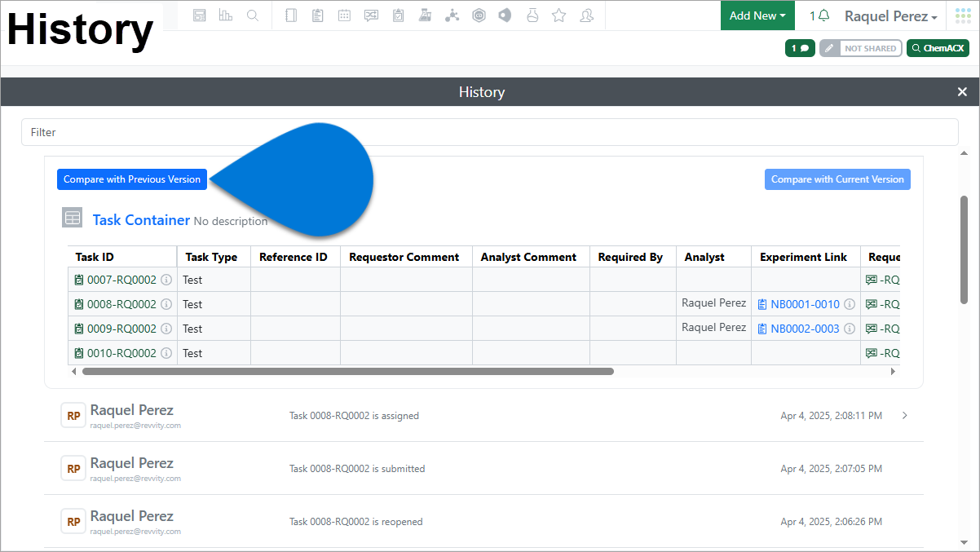The height and width of the screenshot is (552, 980).
Task: Expand the Add New dropdown
Action: pyautogui.click(x=757, y=15)
